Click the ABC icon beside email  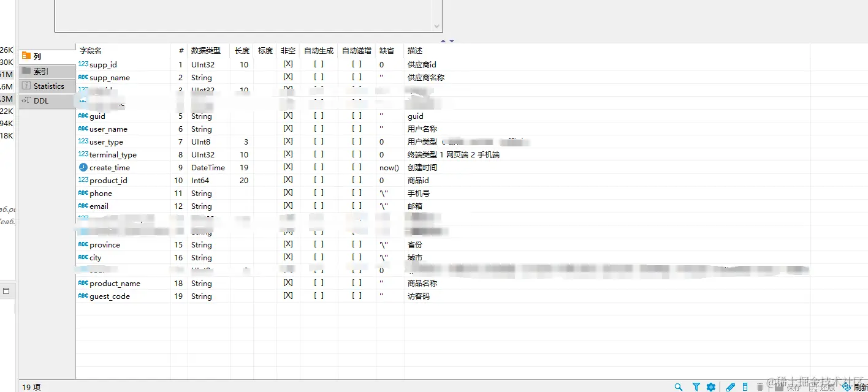tap(83, 206)
